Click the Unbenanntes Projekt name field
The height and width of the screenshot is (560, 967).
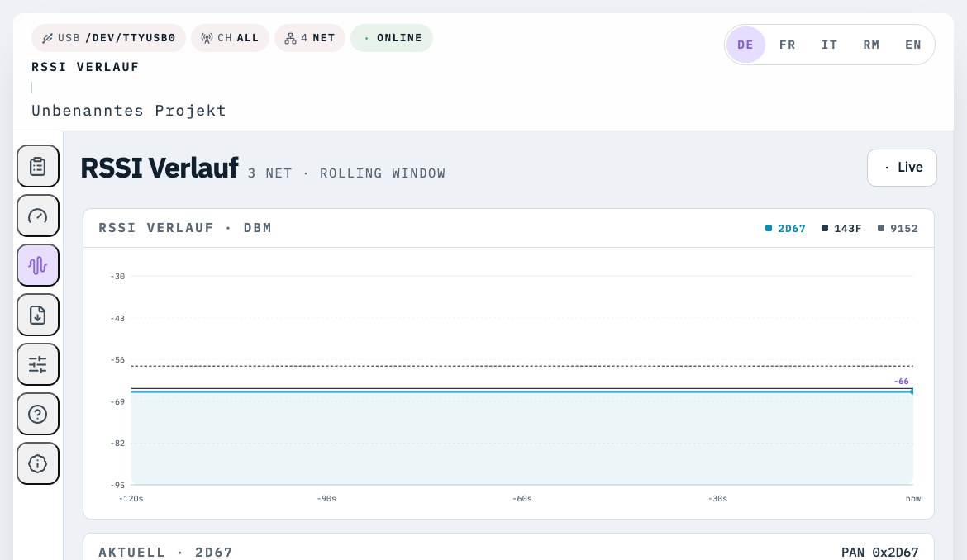(x=129, y=111)
